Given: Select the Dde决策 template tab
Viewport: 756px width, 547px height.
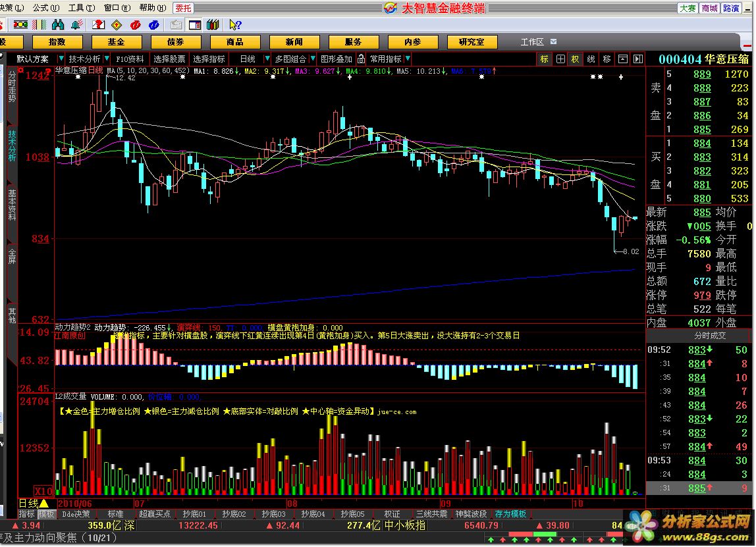Looking at the screenshot, I should [76, 513].
